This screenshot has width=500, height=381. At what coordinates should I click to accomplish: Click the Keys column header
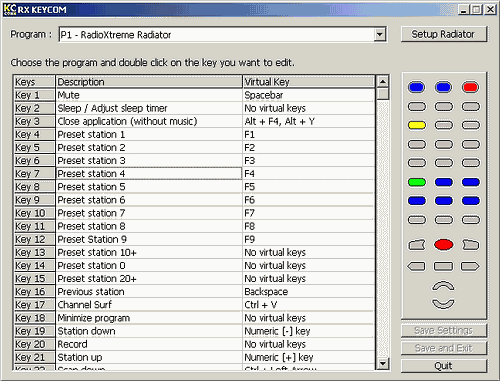[x=34, y=82]
